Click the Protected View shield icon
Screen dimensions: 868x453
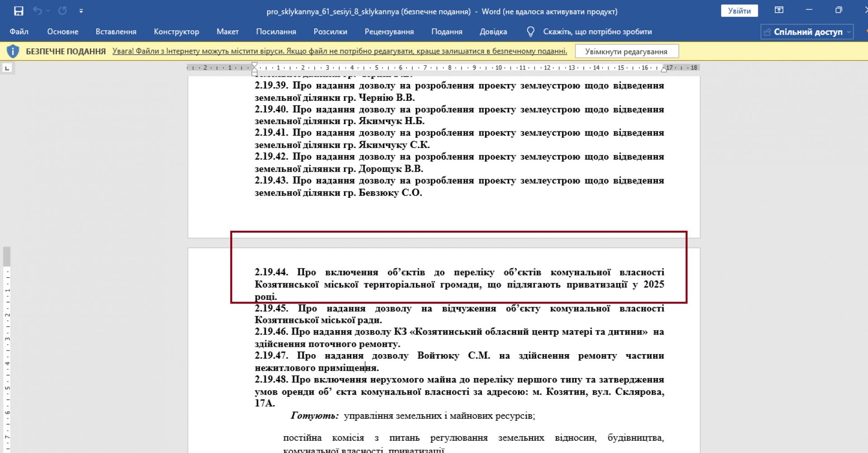(13, 51)
